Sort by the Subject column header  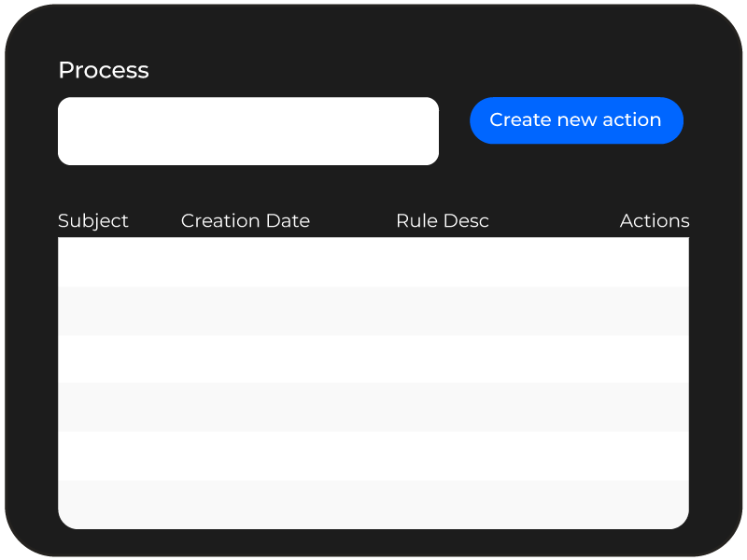92,221
